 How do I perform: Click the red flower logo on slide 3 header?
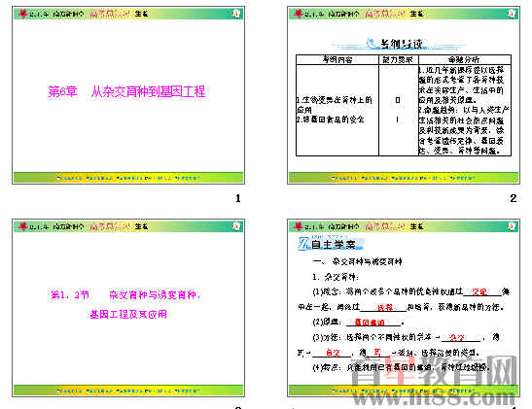[x=22, y=226]
